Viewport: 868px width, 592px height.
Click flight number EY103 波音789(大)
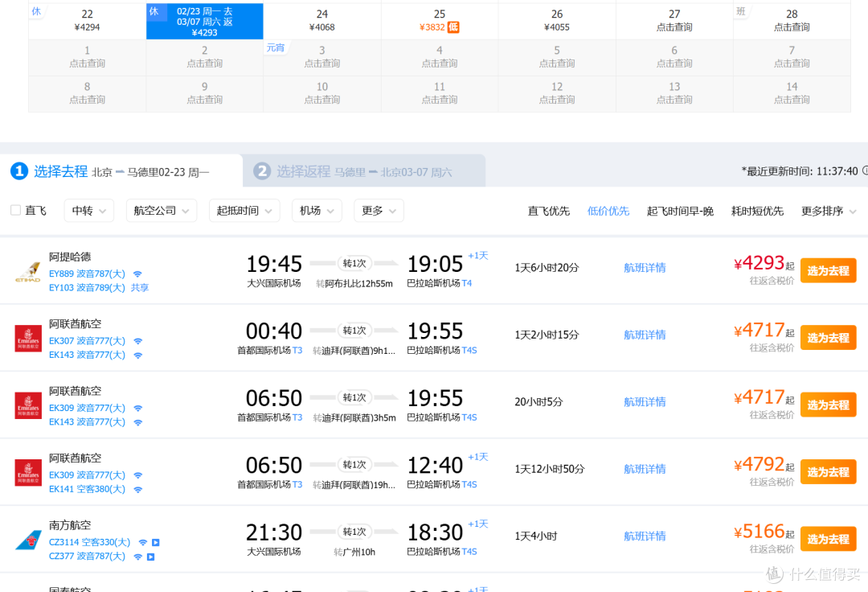tap(87, 287)
